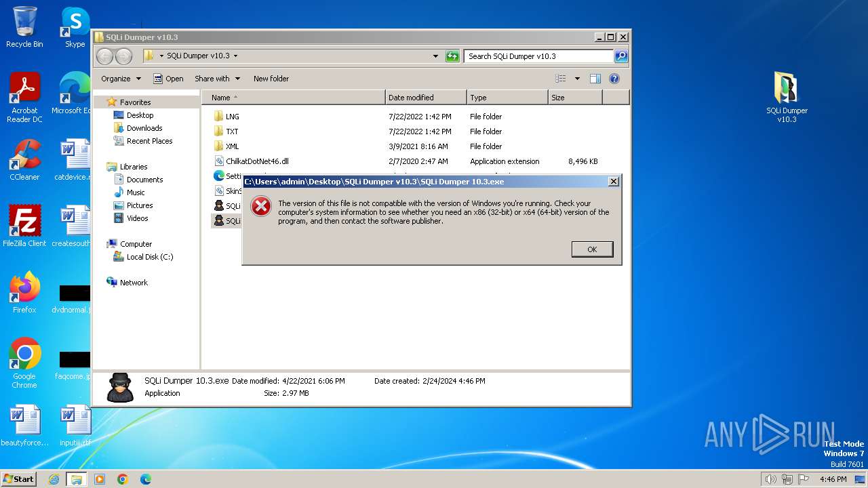Open the Start menu
Viewport: 868px width, 488px height.
tap(18, 479)
